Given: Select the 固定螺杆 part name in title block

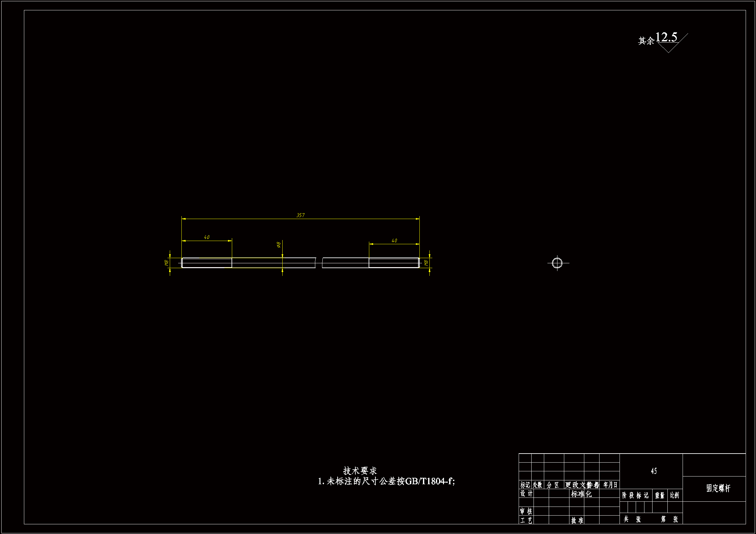Looking at the screenshot, I should [x=718, y=488].
